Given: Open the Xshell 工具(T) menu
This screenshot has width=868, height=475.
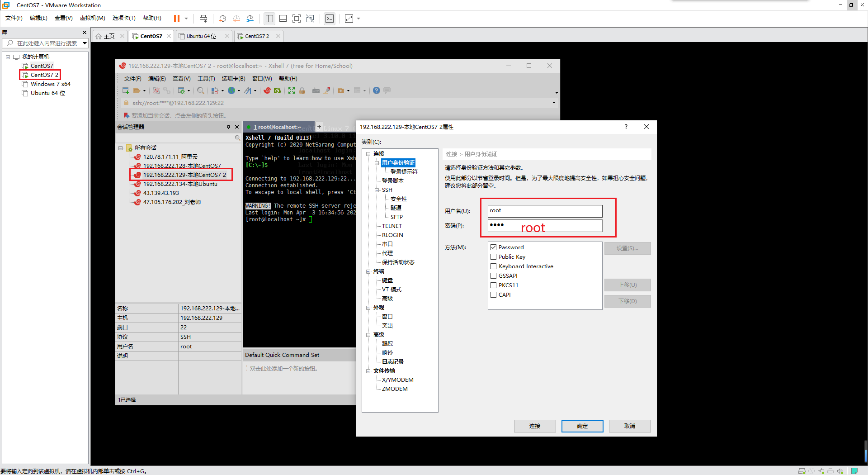Looking at the screenshot, I should click(206, 79).
